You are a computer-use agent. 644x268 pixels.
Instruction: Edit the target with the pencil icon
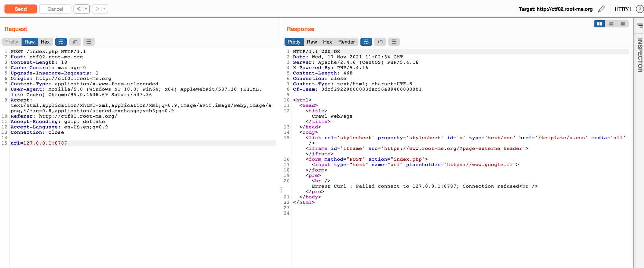point(601,9)
